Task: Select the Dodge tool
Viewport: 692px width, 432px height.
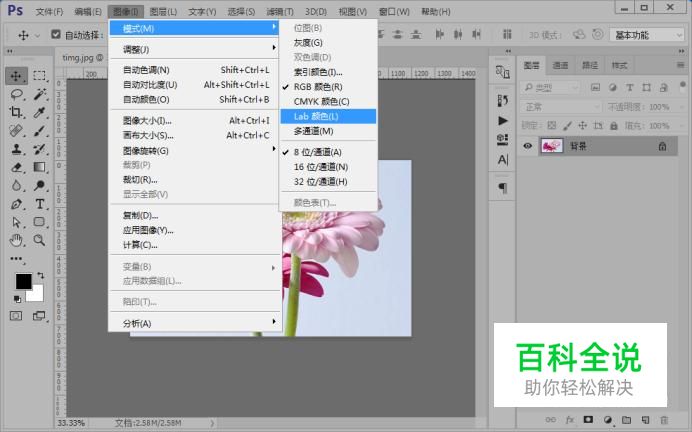Action: tap(40, 185)
